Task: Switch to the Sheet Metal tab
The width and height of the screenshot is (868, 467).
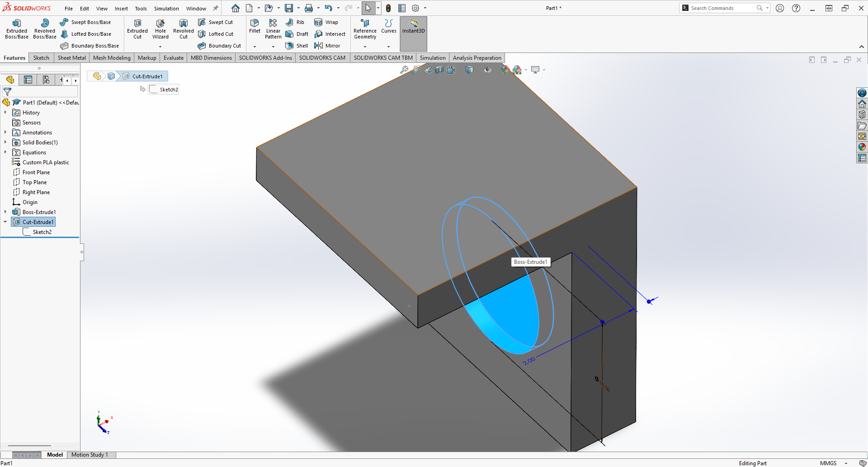Action: pos(71,58)
